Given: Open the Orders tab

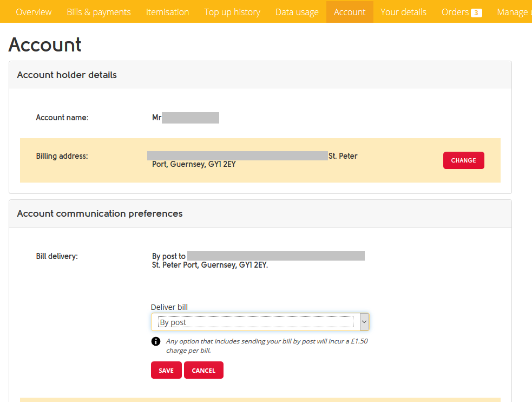Looking at the screenshot, I should click(x=455, y=12).
